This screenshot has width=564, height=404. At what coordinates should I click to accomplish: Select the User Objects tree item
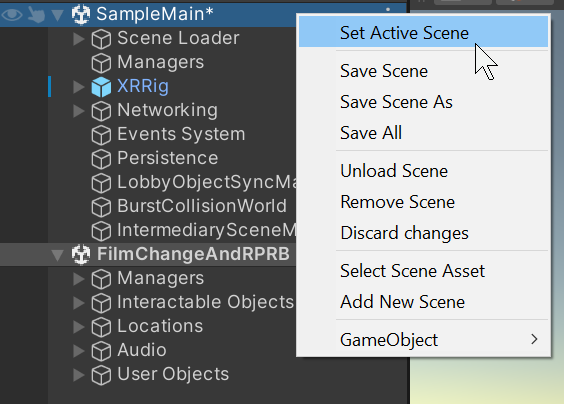click(173, 374)
